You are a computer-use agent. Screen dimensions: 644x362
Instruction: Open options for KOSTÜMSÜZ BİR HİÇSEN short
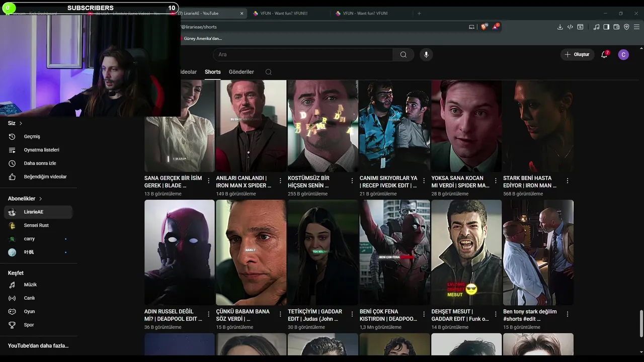(352, 180)
